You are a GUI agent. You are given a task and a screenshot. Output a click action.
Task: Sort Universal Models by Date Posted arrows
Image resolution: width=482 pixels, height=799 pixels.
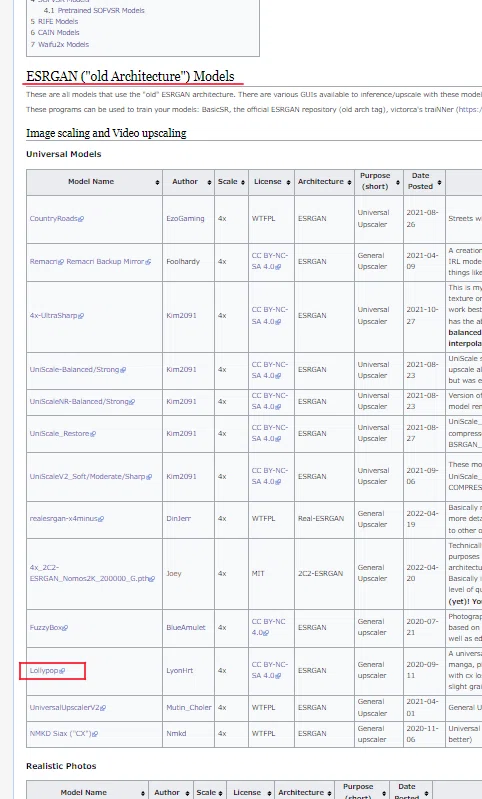439,182
